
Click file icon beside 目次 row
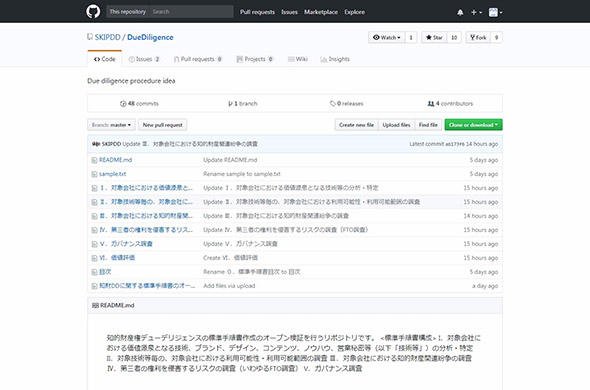[x=94, y=272]
